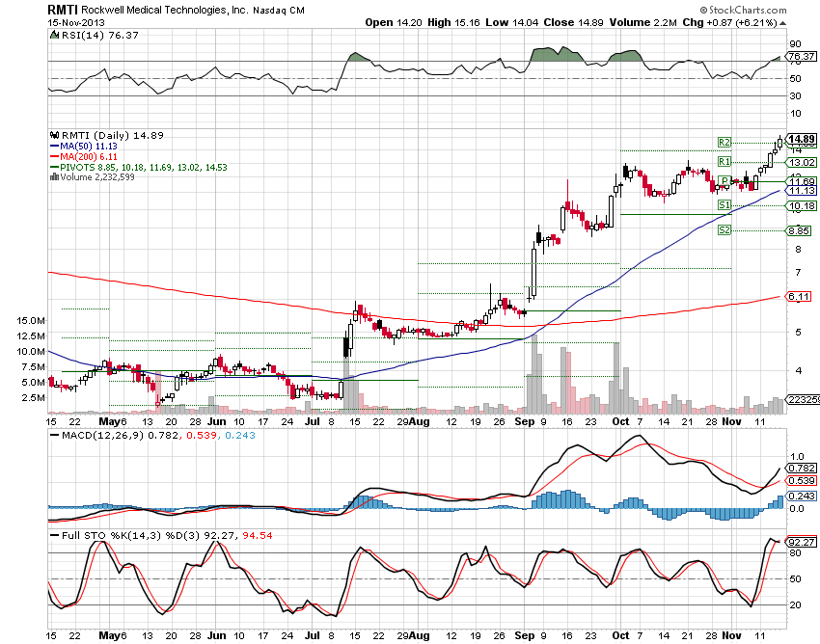Screen dimensions: 820x644
Task: Click the up triangle after the Chg percentage
Action: 783,23
